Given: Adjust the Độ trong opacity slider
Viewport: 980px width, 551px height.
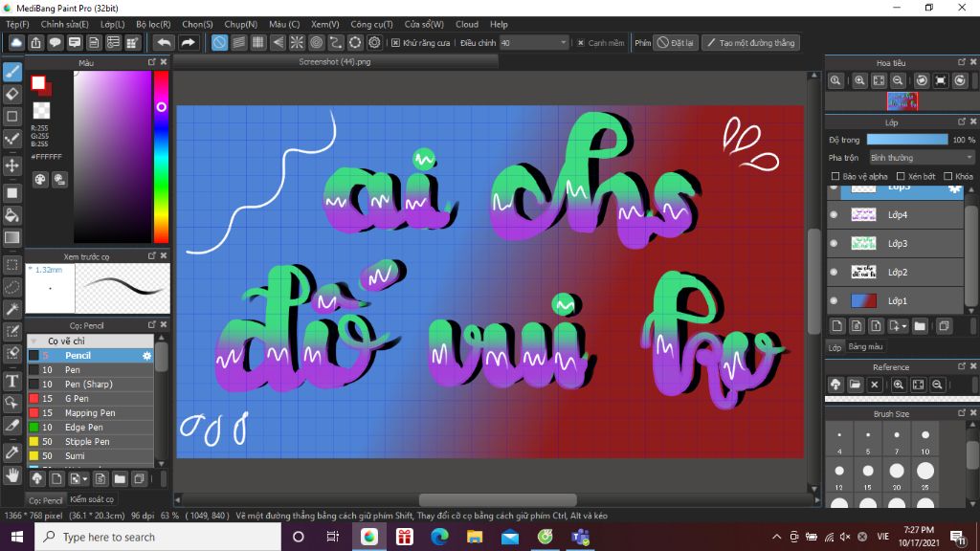Looking at the screenshot, I should coord(907,140).
